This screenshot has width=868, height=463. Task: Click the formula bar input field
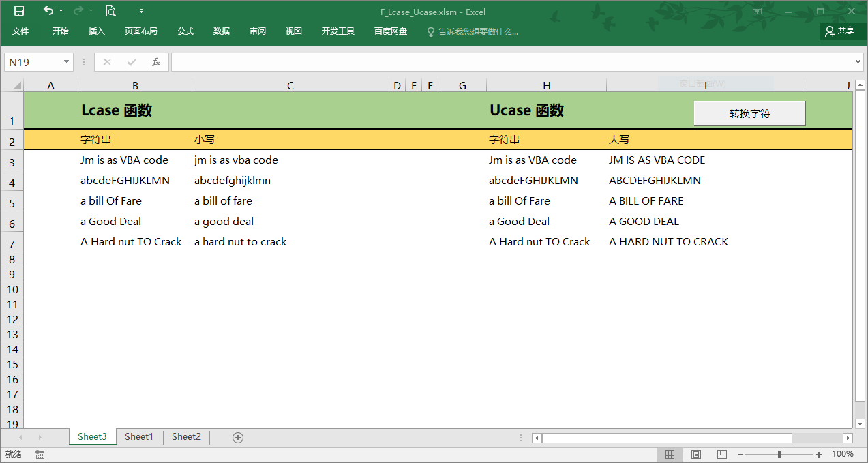511,62
